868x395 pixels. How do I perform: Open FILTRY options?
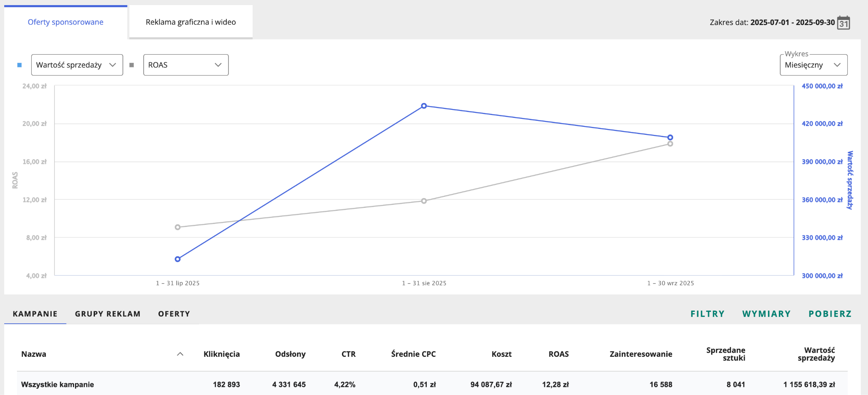[707, 314]
